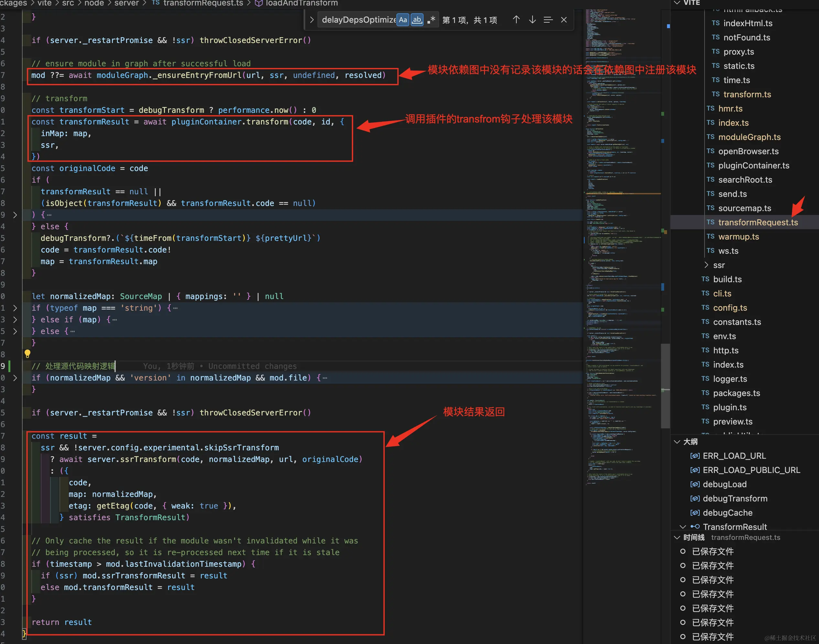
Task: Select debugTransform symbol in outline
Action: coord(735,499)
